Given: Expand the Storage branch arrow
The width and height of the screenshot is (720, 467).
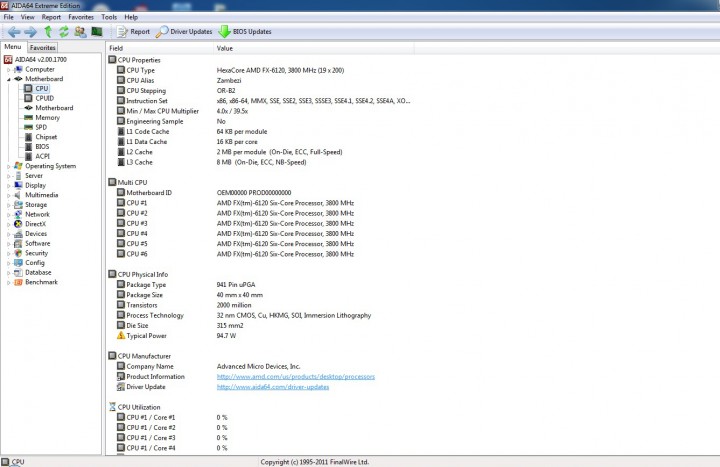Looking at the screenshot, I should click(8, 205).
